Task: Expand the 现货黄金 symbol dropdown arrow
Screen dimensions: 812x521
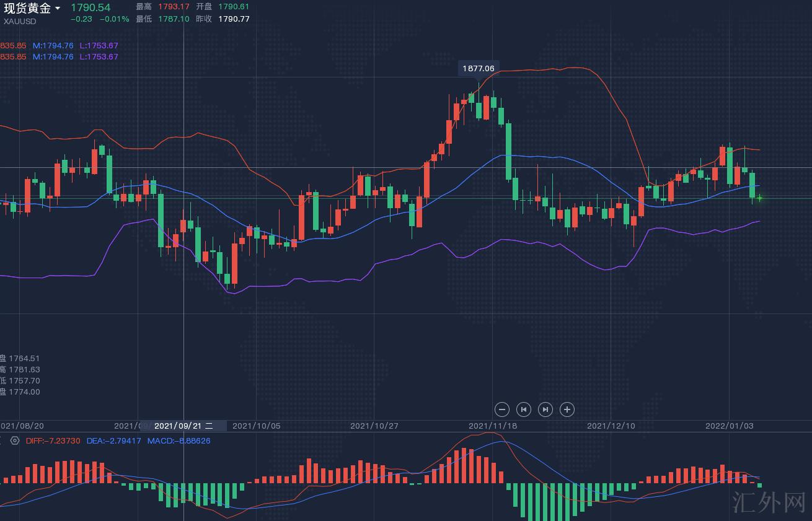Action: pyautogui.click(x=58, y=8)
